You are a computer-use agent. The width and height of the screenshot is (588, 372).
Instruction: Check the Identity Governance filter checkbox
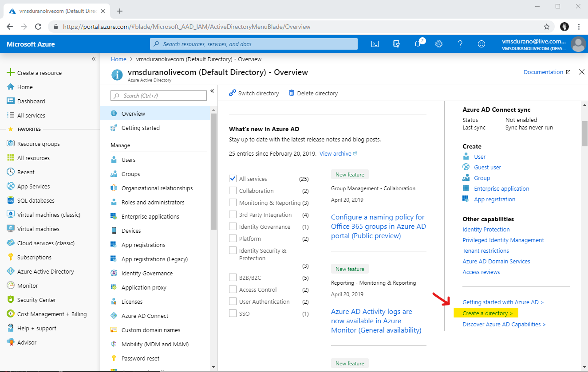point(233,227)
